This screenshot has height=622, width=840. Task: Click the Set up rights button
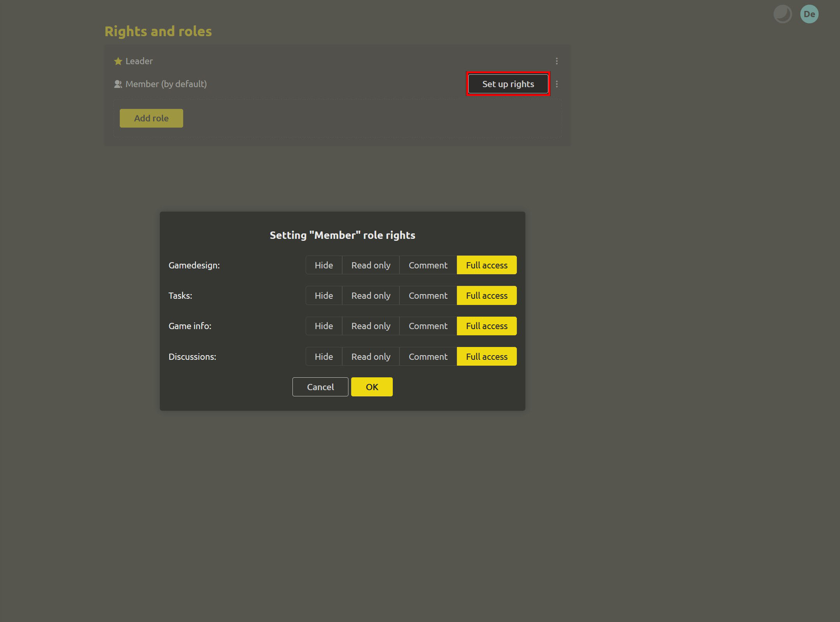point(508,84)
